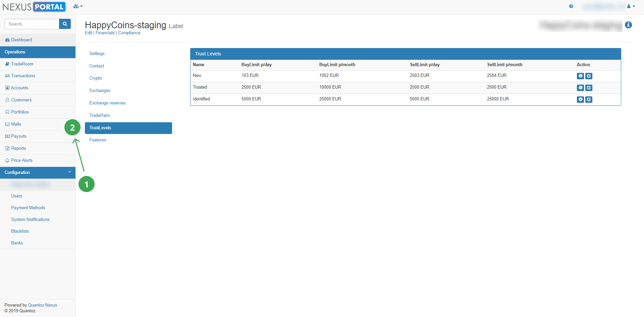644x317 pixels.
Task: Click the Compliance link
Action: (129, 33)
